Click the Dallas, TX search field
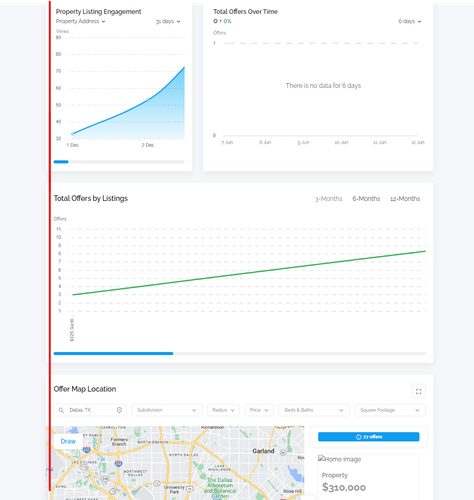Viewport: 474px width, 500px height. 90,410
